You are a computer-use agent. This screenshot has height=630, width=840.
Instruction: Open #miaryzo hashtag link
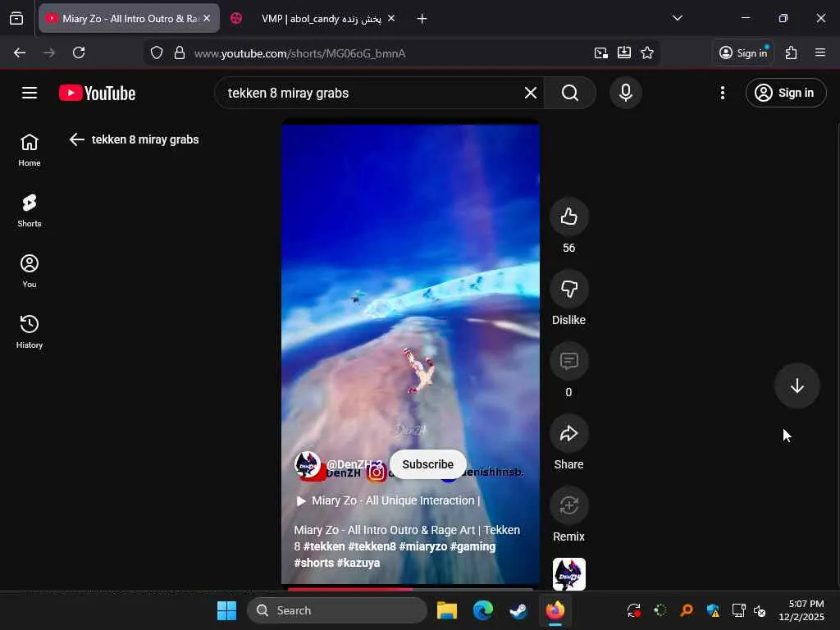[423, 546]
